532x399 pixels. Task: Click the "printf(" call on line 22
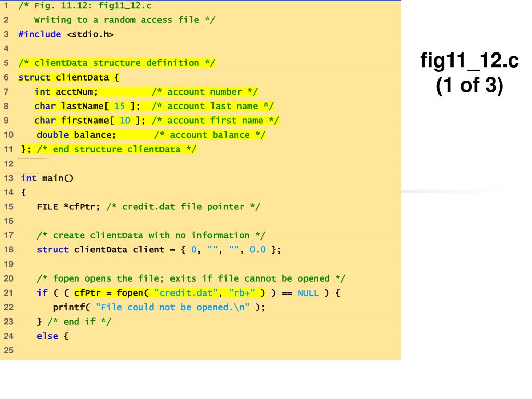click(x=71, y=308)
